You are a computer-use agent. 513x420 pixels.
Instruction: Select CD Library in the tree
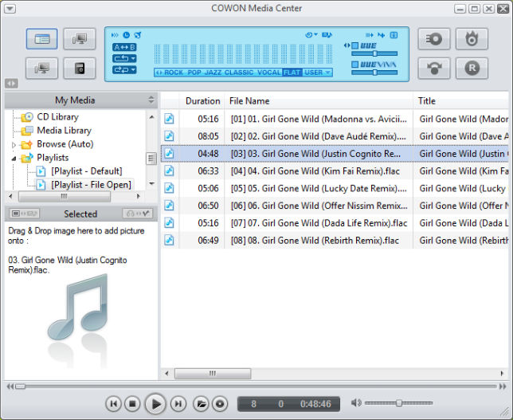57,117
